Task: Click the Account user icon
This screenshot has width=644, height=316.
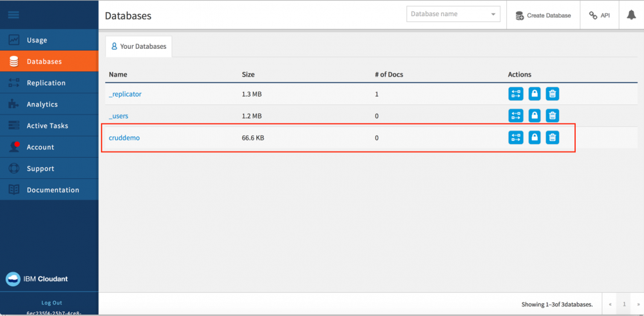Action: pos(14,147)
